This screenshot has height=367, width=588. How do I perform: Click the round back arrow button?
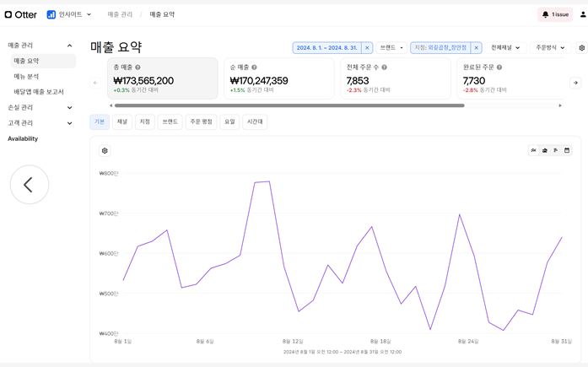pyautogui.click(x=30, y=185)
